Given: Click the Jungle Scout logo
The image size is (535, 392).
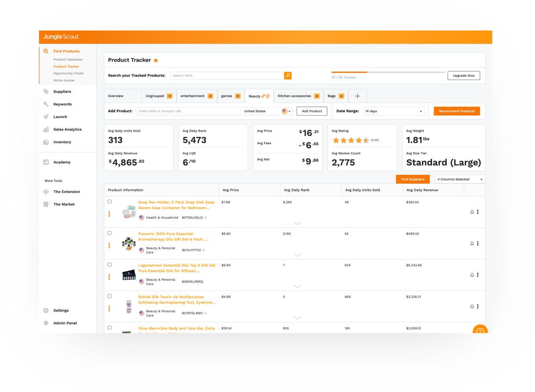Looking at the screenshot, I should pos(61,37).
